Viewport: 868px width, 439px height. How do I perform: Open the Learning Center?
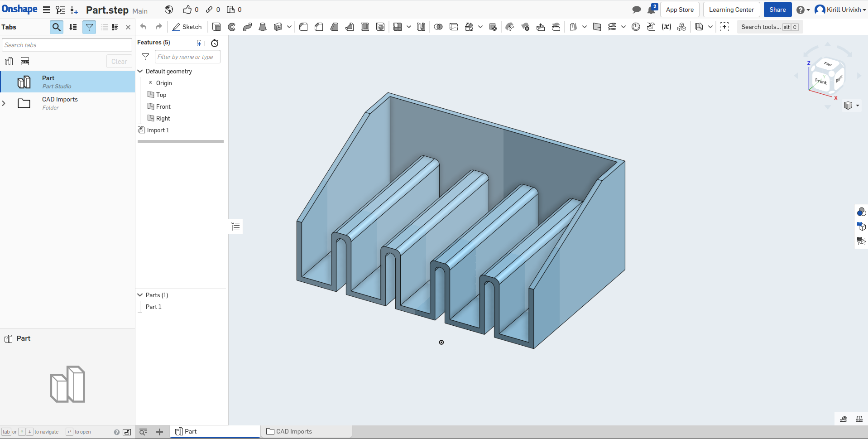731,10
